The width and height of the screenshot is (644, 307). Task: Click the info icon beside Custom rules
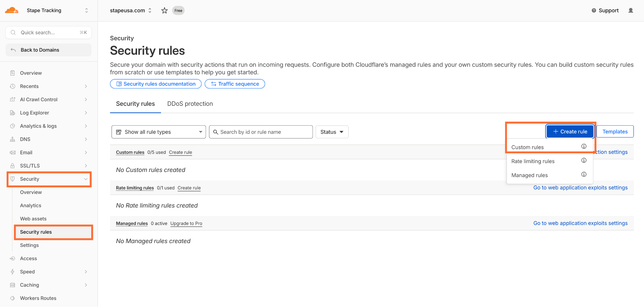pyautogui.click(x=584, y=146)
